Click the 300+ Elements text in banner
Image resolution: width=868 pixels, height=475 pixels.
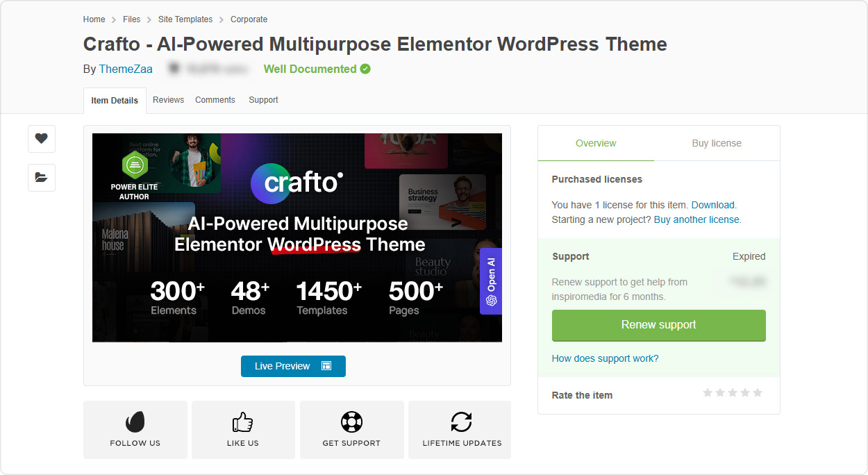point(177,297)
